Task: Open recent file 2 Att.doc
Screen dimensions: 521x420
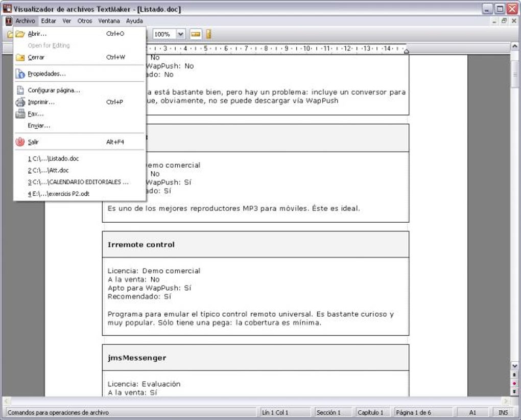Action: (79, 170)
